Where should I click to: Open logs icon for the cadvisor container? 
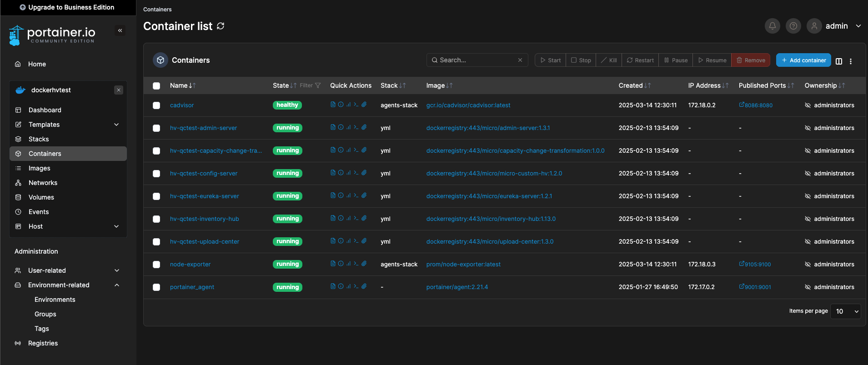click(333, 105)
